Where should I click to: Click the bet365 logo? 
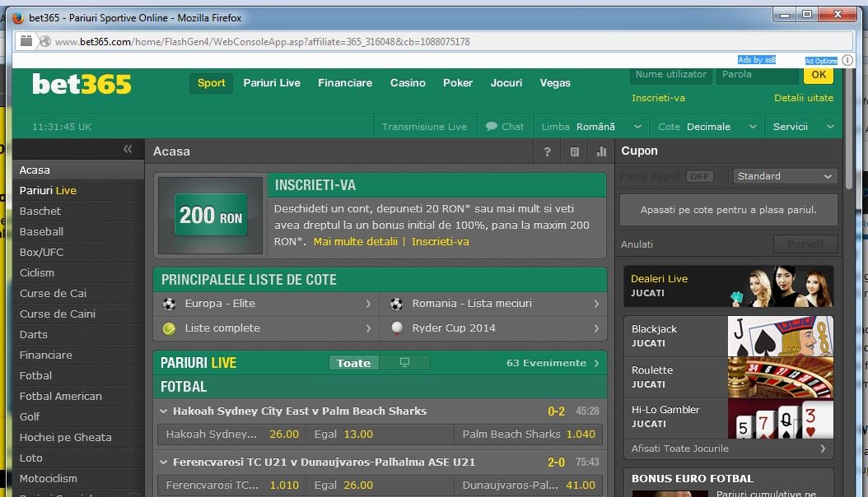[x=82, y=84]
